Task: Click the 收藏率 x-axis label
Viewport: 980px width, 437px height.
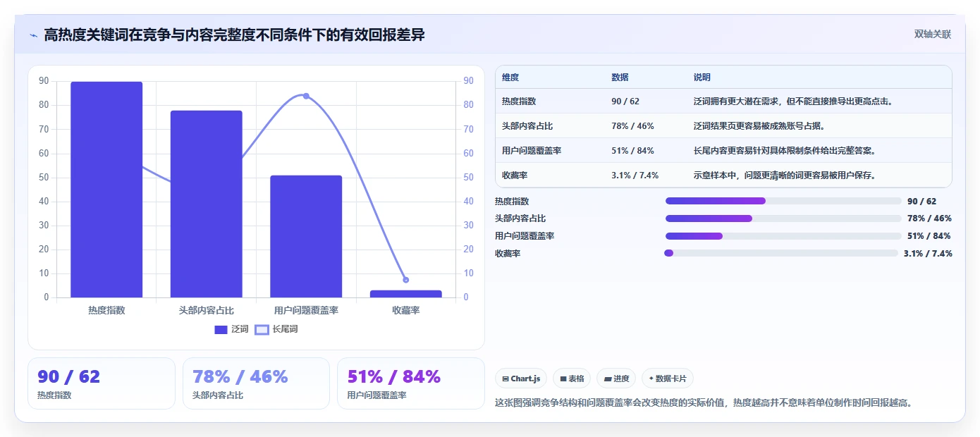Action: [x=406, y=310]
